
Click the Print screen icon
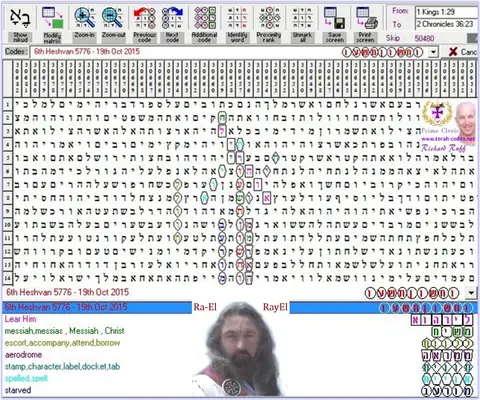[x=366, y=18]
